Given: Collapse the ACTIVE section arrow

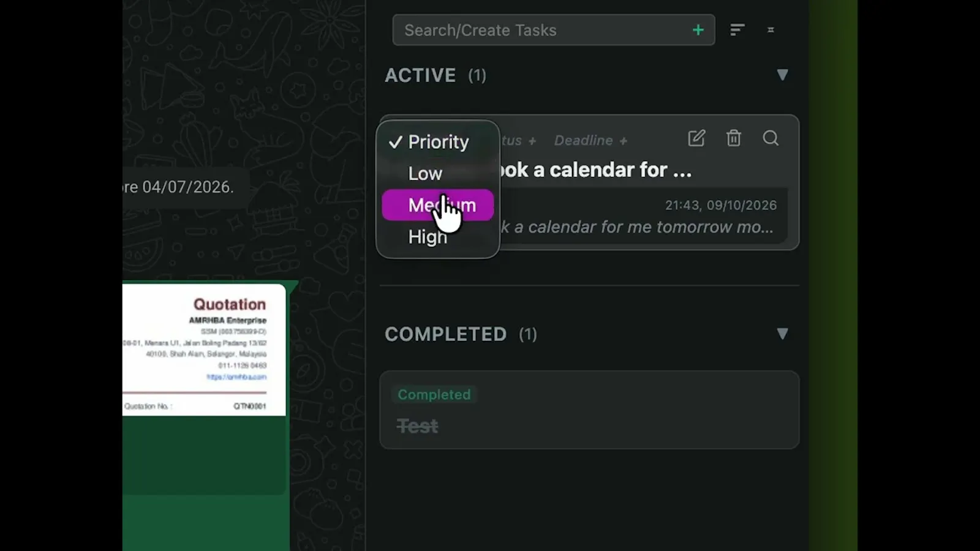Looking at the screenshot, I should coord(782,75).
